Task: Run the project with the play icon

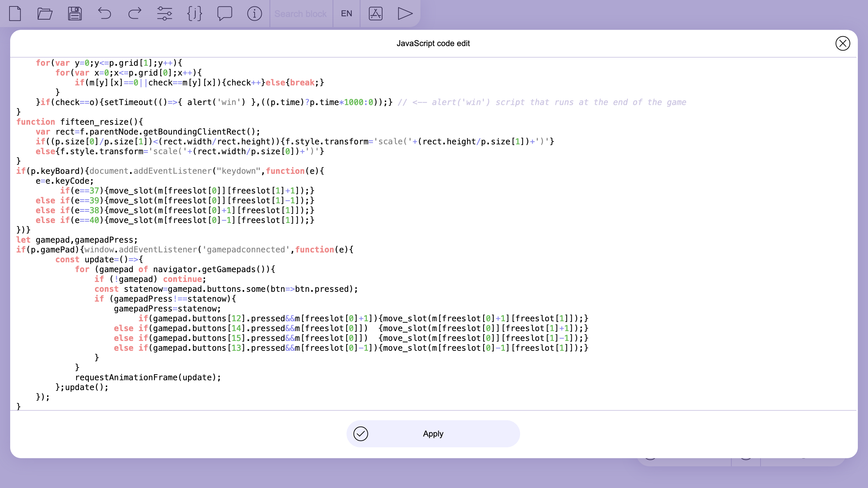Action: (x=405, y=14)
